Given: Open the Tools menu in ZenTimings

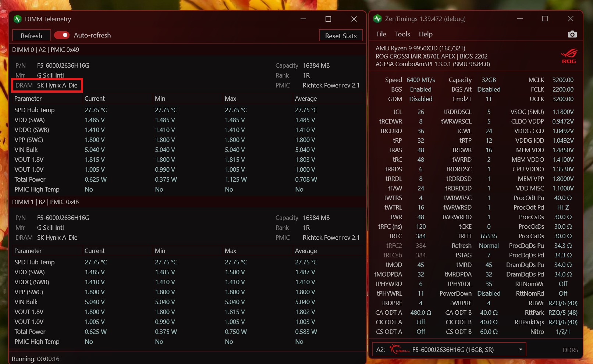Looking at the screenshot, I should [x=402, y=34].
